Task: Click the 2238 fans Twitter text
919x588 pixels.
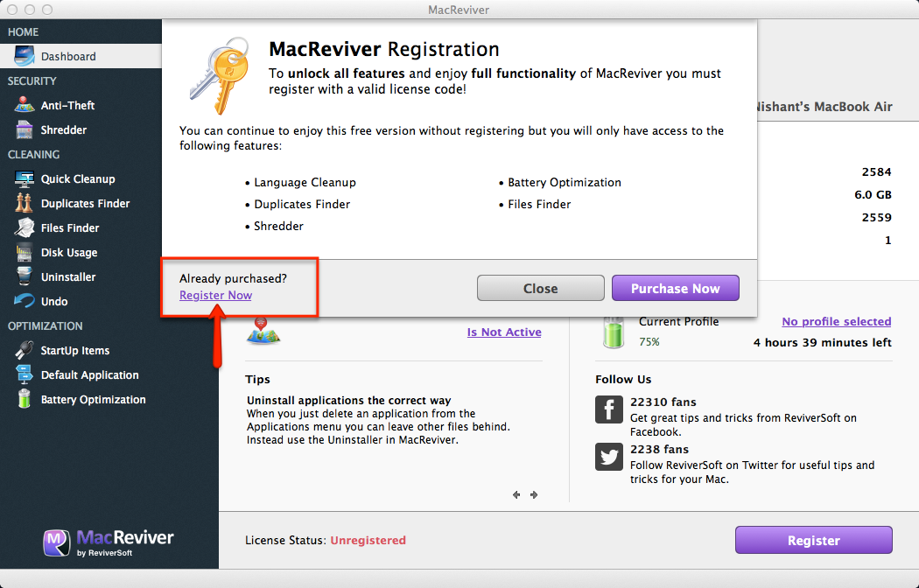Action: point(659,449)
